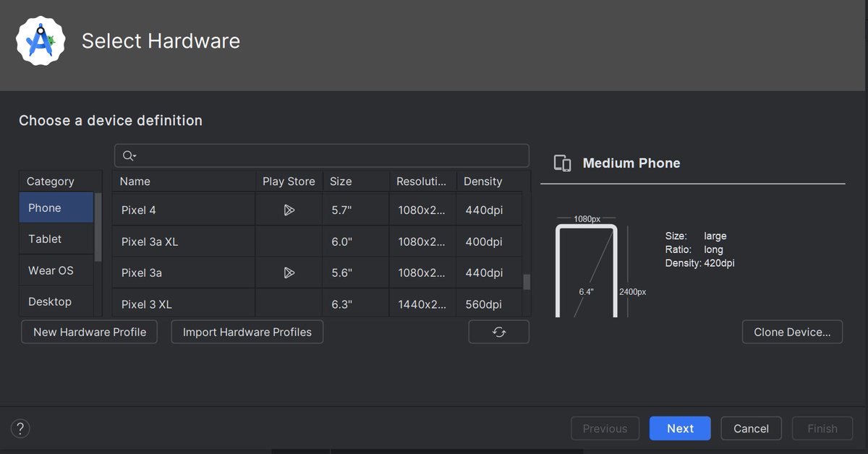The image size is (868, 454).
Task: Click the Medium Phone device icon
Action: [562, 163]
